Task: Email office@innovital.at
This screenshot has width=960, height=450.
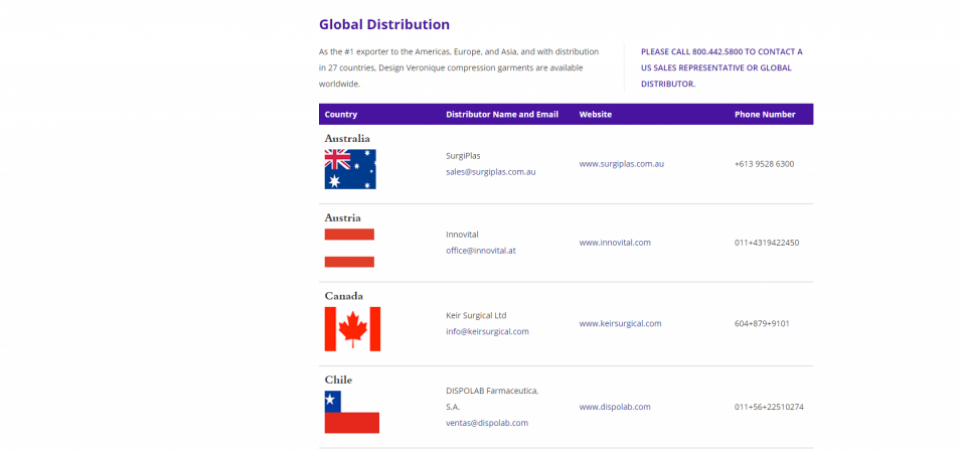Action: pyautogui.click(x=481, y=250)
